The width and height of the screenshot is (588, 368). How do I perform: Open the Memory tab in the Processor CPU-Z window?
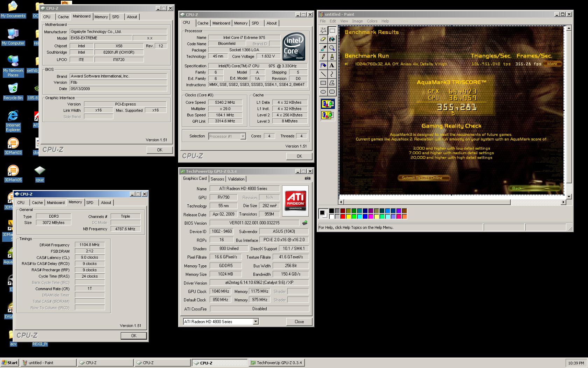[x=241, y=23]
